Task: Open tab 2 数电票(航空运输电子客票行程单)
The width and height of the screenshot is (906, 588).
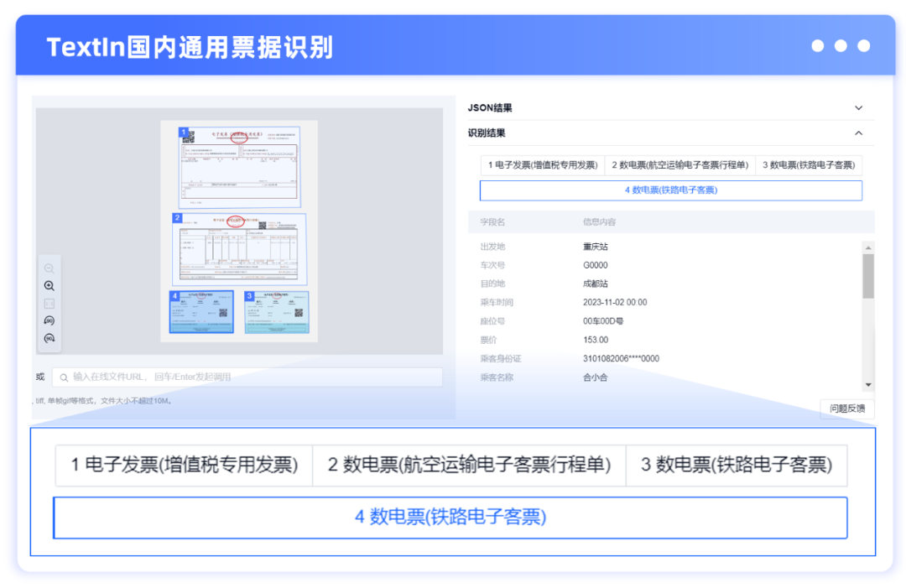Action: pyautogui.click(x=680, y=165)
